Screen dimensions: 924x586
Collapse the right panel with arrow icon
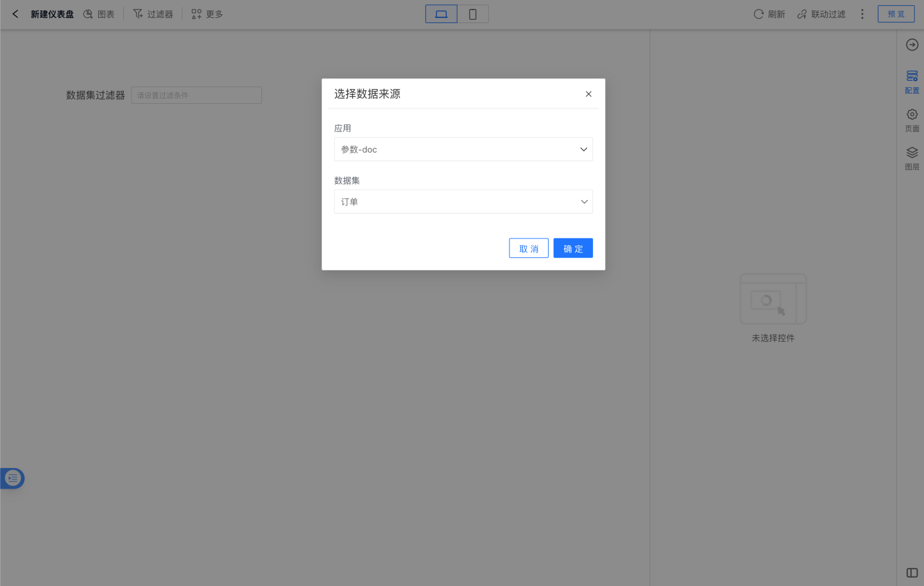pos(912,45)
